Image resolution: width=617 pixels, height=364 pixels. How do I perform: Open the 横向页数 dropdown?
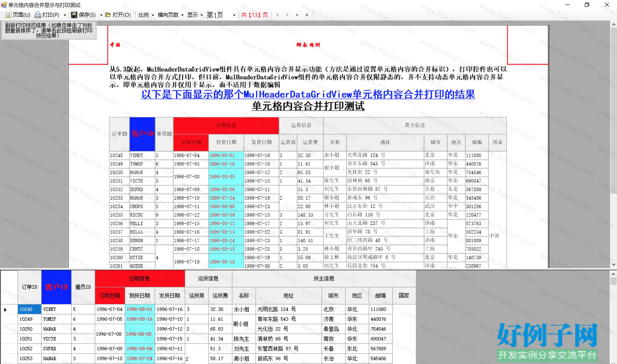(x=171, y=15)
